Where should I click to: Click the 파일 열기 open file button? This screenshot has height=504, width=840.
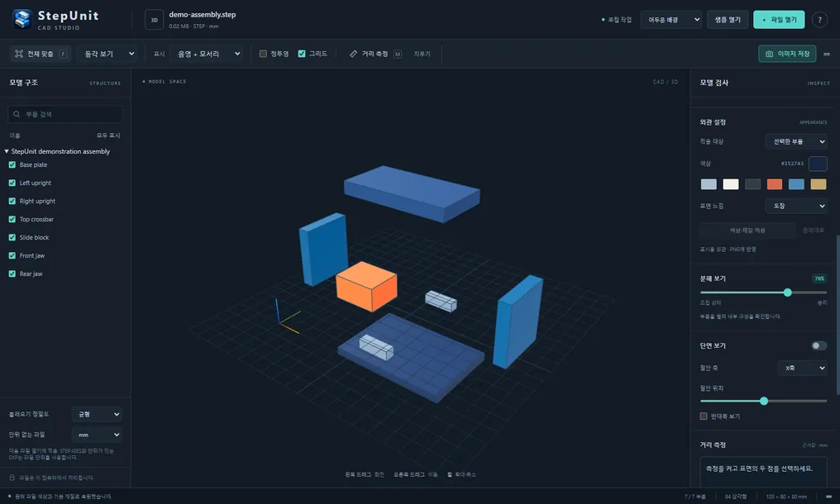[x=779, y=20]
